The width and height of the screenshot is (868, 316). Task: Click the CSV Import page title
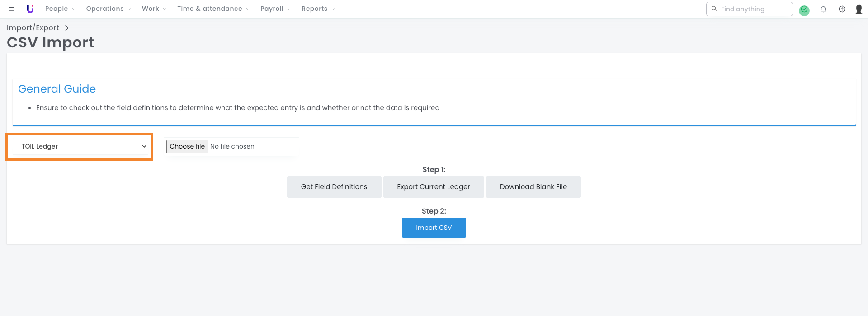pyautogui.click(x=51, y=42)
